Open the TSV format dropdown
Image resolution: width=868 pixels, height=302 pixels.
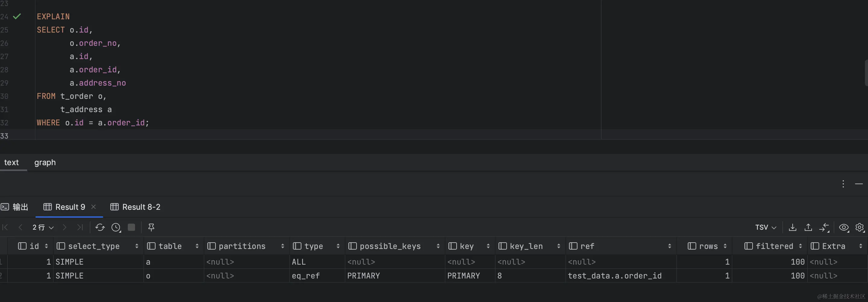coord(766,228)
